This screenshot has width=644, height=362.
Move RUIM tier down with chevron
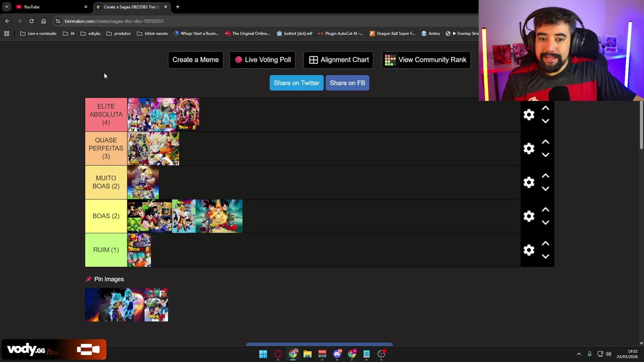(545, 256)
